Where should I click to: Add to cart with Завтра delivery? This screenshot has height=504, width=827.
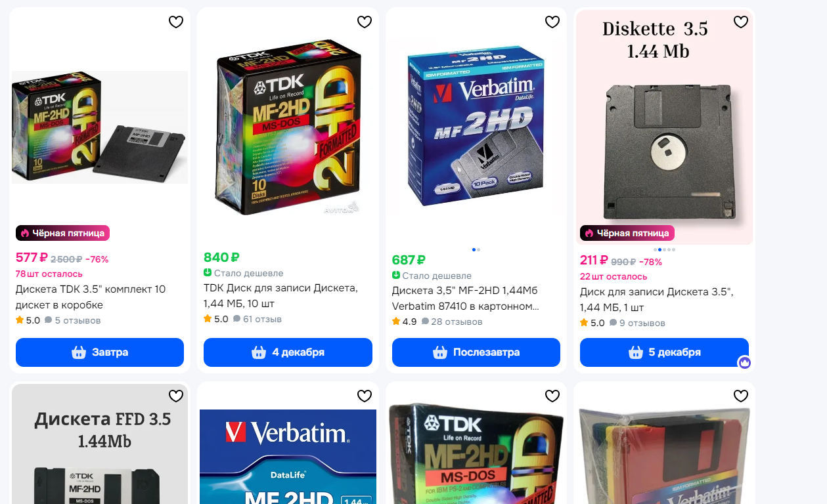[100, 352]
